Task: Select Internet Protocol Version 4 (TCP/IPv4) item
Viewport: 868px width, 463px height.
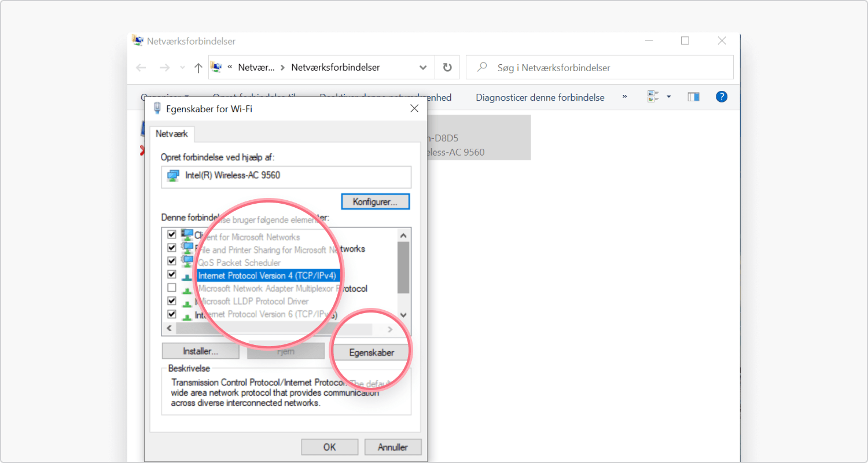Action: [267, 275]
